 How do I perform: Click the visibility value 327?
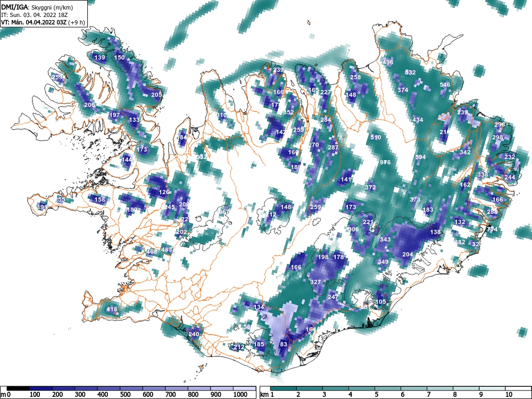315,282
